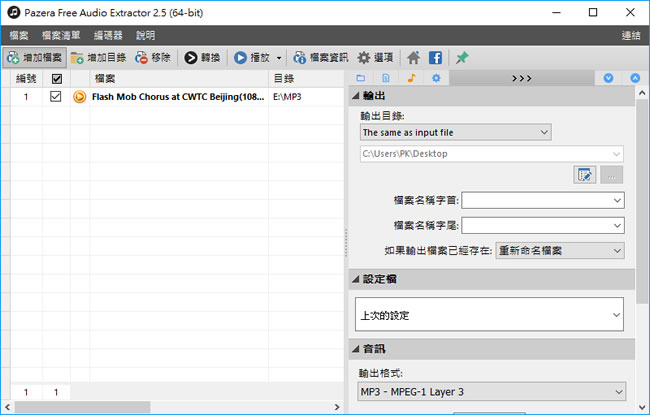
Task: Open 檔案資訊 file info
Action: pyautogui.click(x=320, y=58)
